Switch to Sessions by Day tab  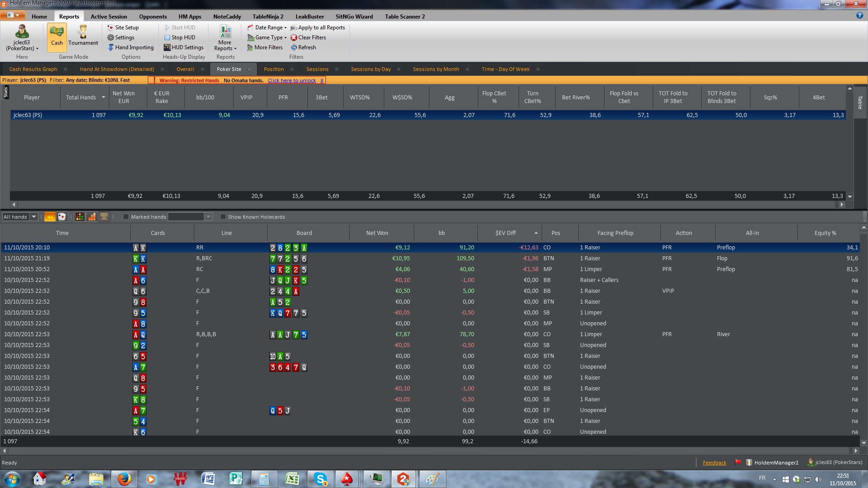point(371,69)
